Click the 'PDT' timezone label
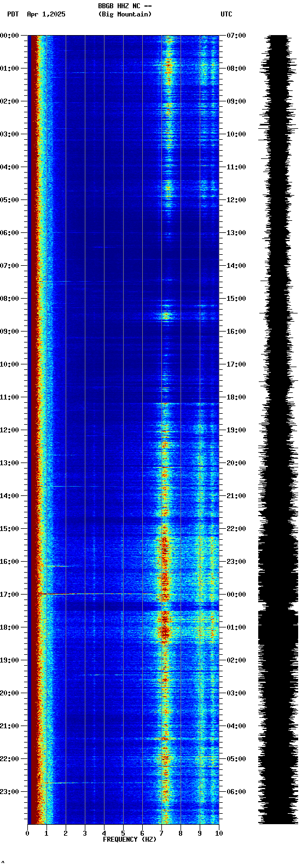 13,14
